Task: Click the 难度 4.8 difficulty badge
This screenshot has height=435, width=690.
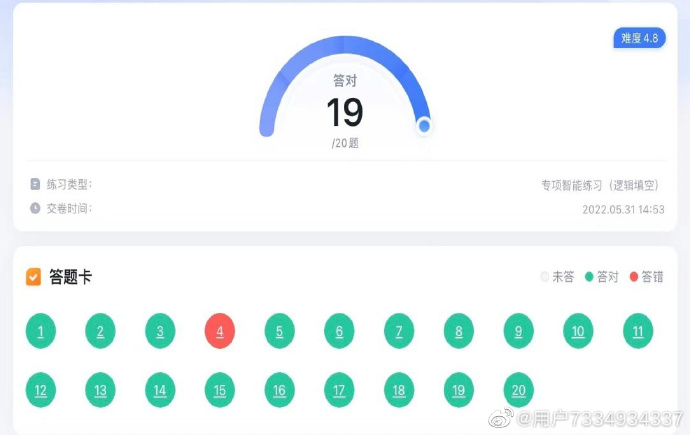Action: click(x=639, y=38)
